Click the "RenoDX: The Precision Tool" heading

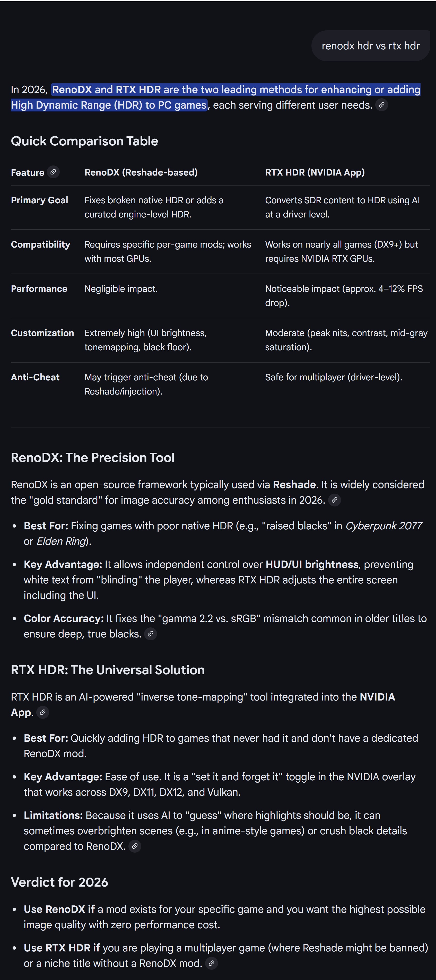(x=93, y=457)
